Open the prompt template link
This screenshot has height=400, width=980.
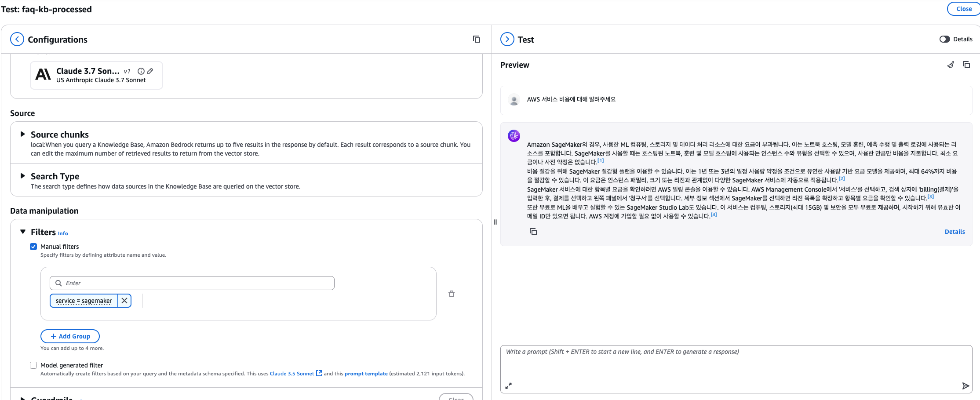(366, 374)
